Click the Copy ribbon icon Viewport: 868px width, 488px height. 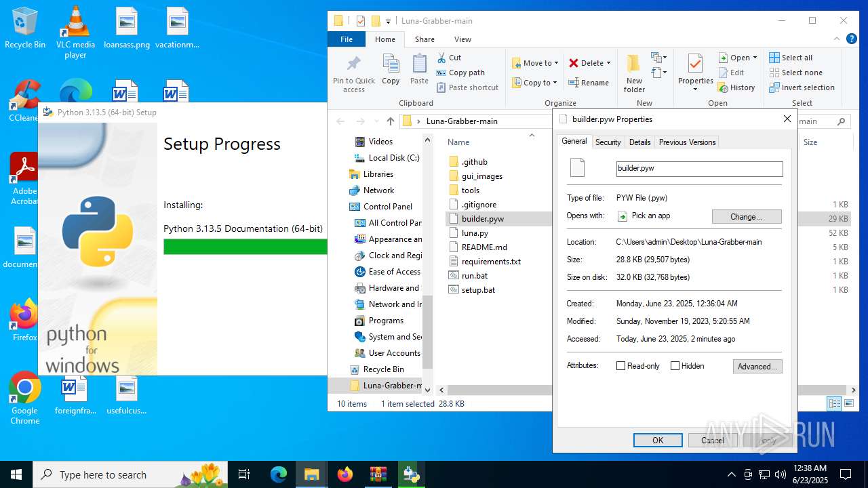point(391,64)
